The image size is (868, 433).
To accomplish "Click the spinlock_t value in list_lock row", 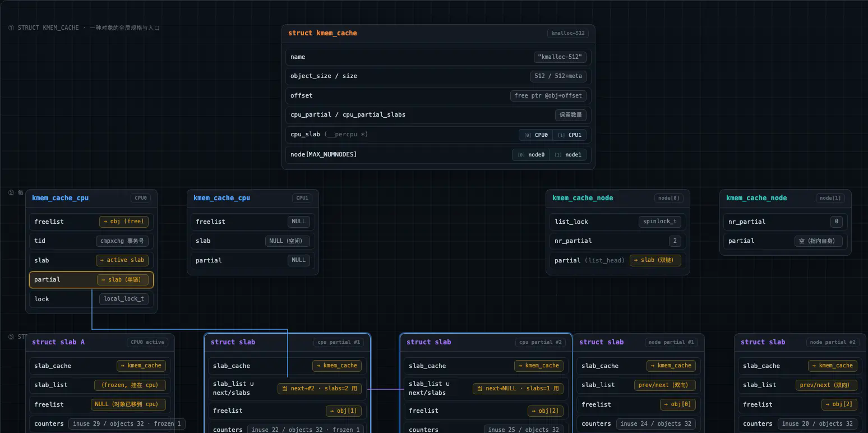I will pos(660,222).
